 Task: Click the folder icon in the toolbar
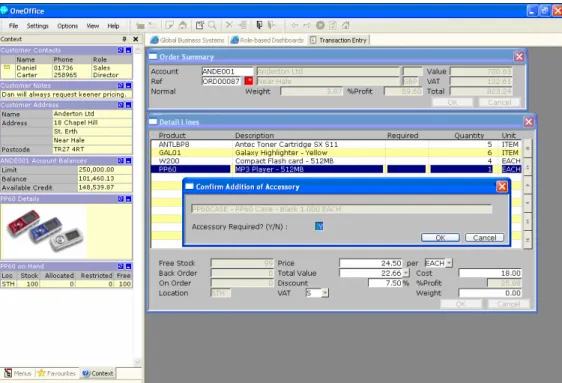pos(140,25)
